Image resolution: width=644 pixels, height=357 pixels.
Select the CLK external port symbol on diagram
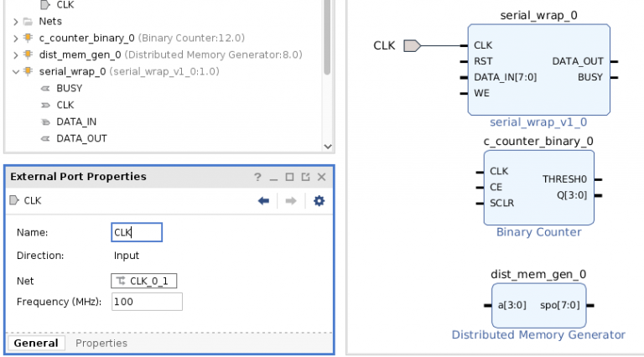(x=412, y=46)
